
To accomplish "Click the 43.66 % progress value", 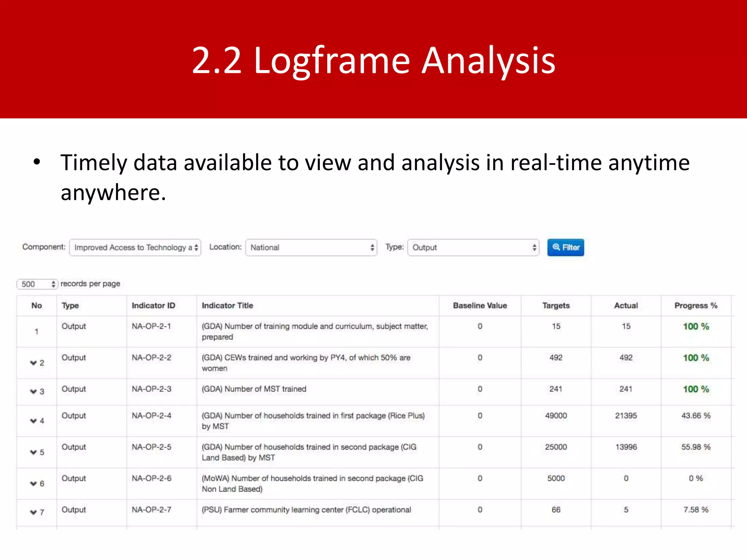I will (696, 416).
